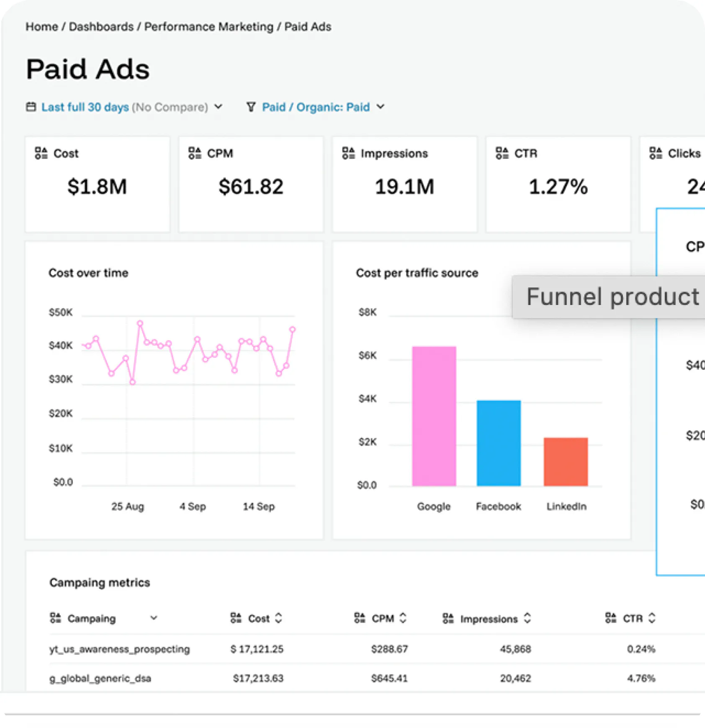Click the calendar icon next to date range

(31, 107)
